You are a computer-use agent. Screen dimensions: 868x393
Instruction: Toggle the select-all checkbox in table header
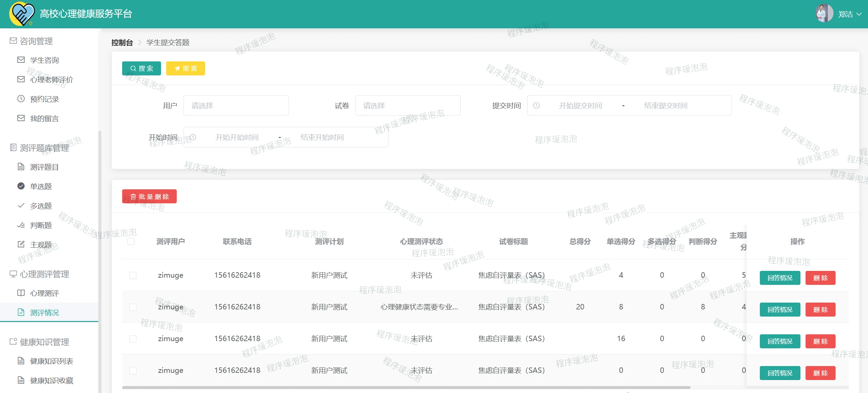(x=131, y=242)
